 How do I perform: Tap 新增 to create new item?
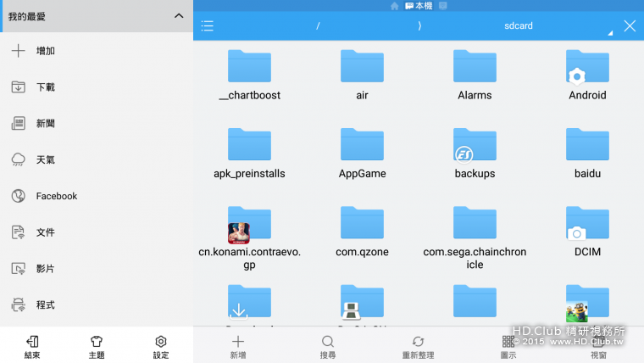click(x=238, y=347)
